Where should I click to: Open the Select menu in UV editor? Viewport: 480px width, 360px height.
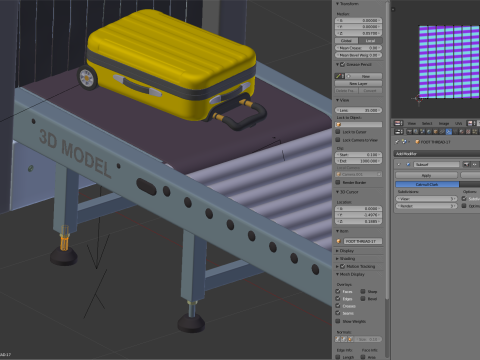click(427, 123)
